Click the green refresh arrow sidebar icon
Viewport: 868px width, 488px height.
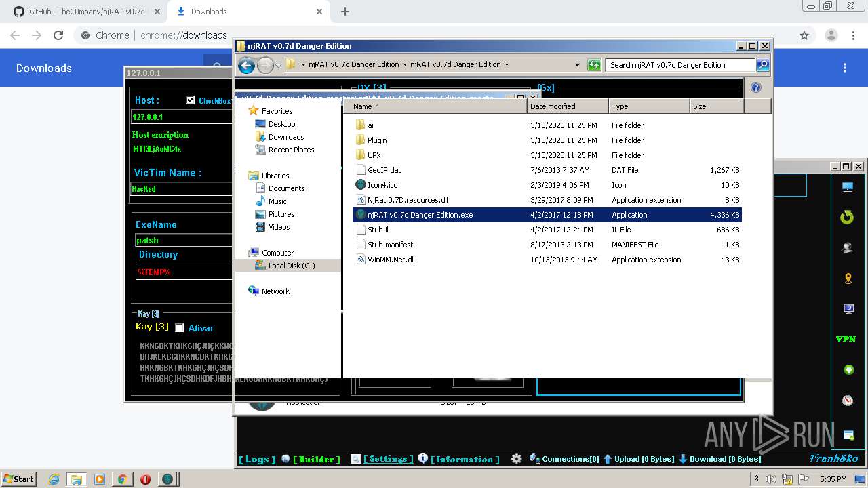[847, 218]
